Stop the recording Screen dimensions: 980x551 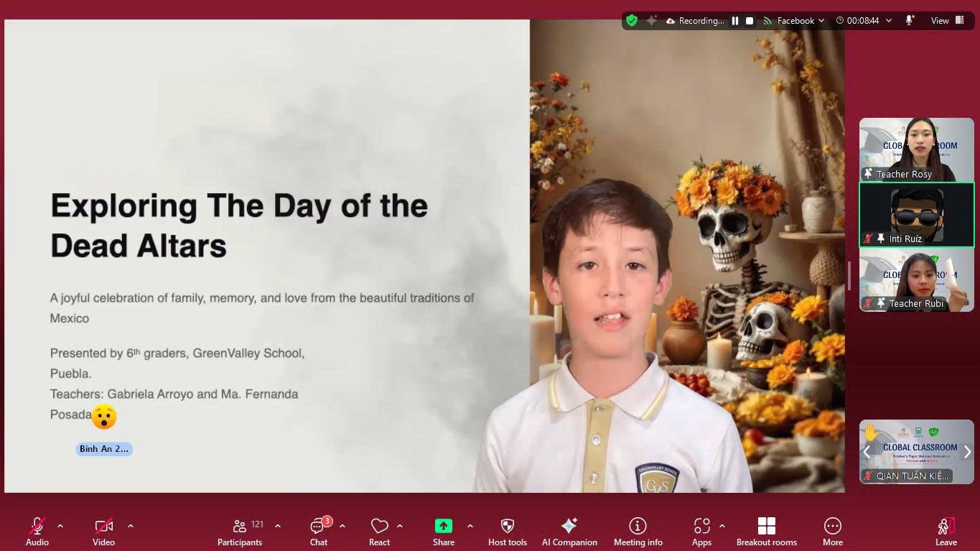coord(750,21)
